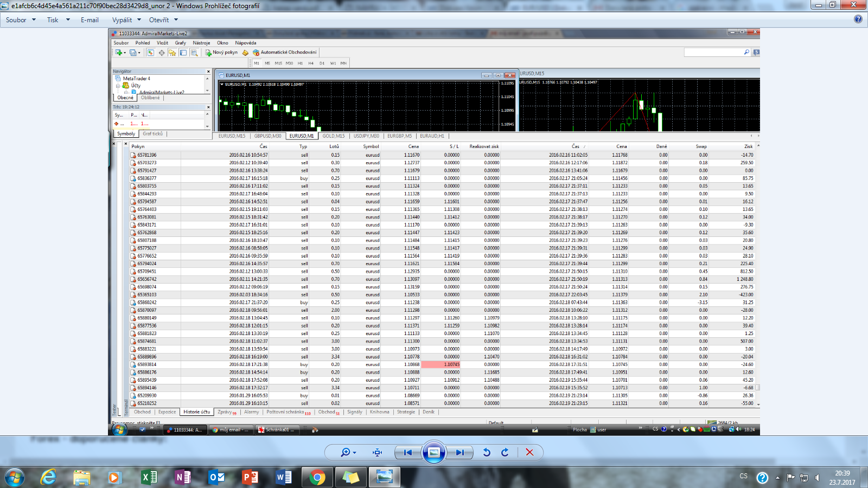
Task: Switch to the GOLD,M15 chart tab
Action: [x=334, y=136]
